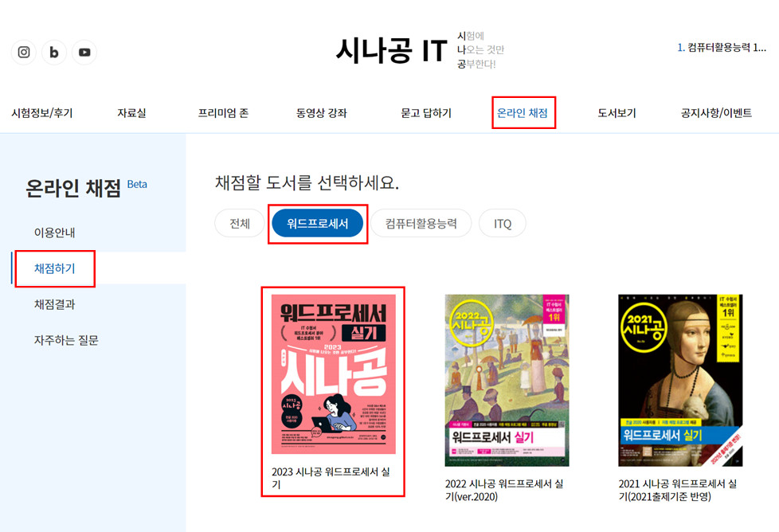Open the 묻고 답하기 menu
This screenshot has height=532, width=779.
(426, 113)
